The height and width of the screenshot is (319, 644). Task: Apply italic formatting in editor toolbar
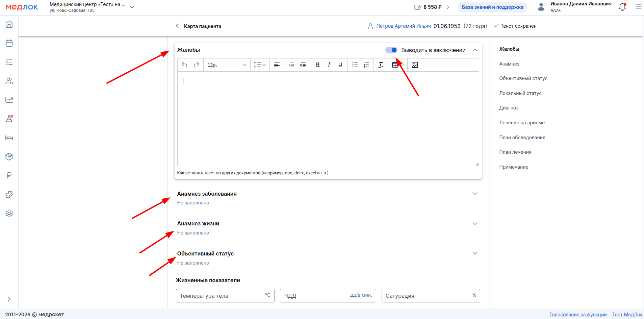[x=329, y=65]
